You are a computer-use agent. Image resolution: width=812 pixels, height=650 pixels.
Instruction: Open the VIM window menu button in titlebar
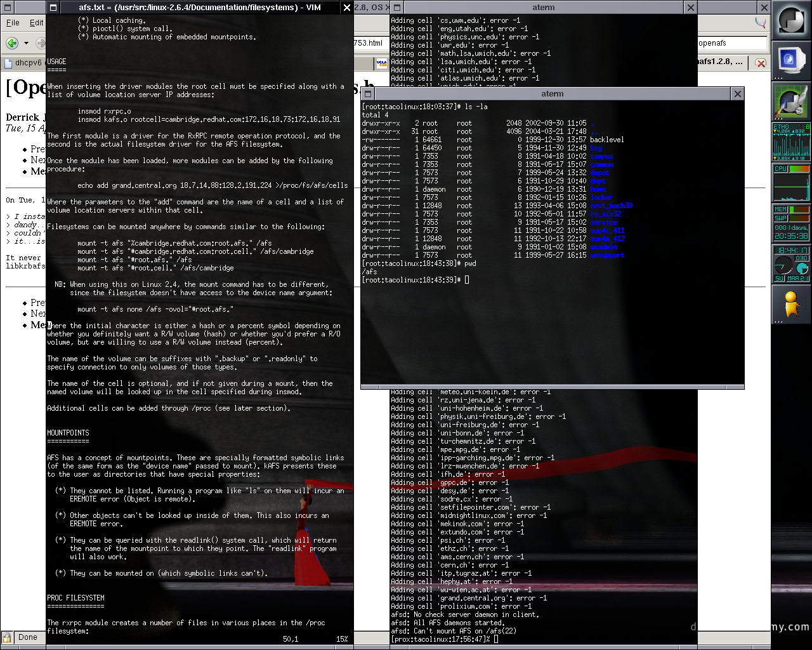[53, 8]
